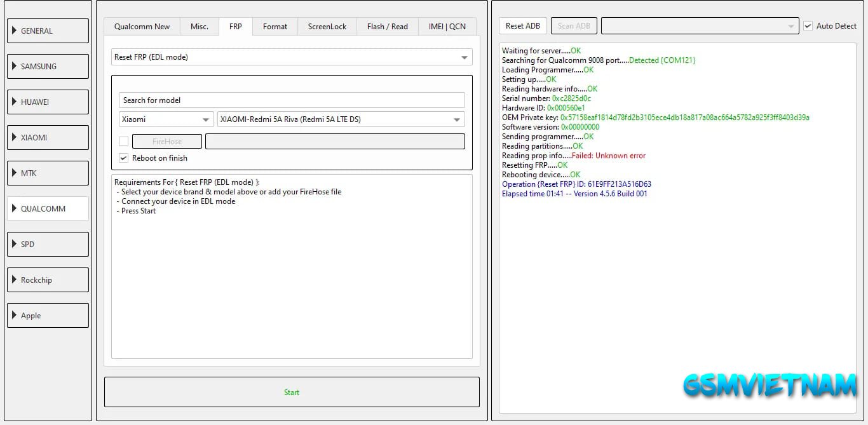Image resolution: width=868 pixels, height=425 pixels.
Task: Select the FRP tab
Action: pyautogui.click(x=236, y=26)
